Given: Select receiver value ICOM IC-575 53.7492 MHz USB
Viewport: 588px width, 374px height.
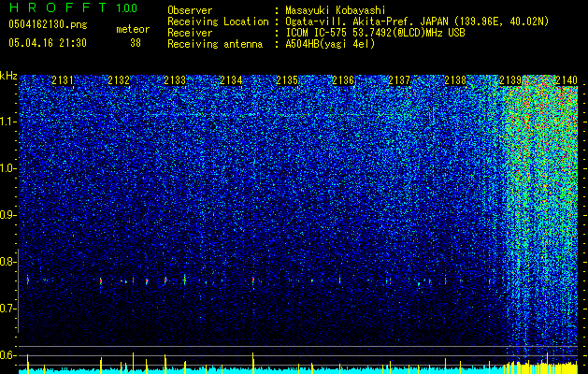Looking at the screenshot, I should tap(375, 33).
